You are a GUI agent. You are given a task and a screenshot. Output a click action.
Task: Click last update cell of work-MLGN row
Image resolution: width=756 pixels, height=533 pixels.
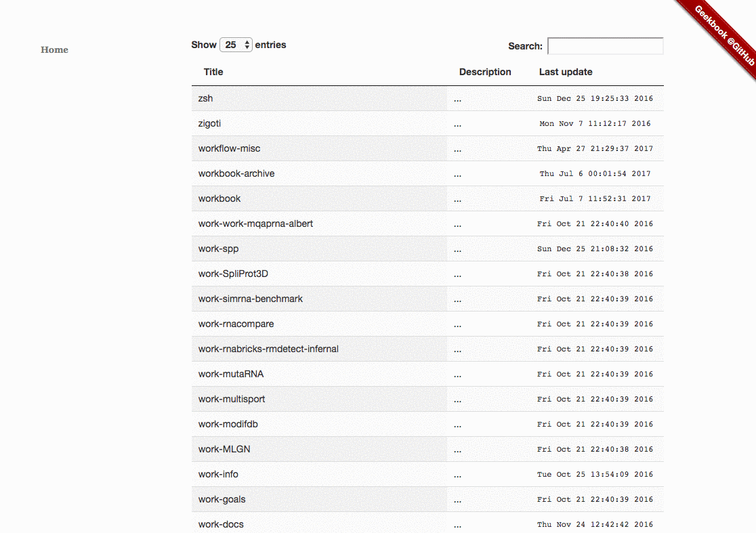[x=595, y=449]
